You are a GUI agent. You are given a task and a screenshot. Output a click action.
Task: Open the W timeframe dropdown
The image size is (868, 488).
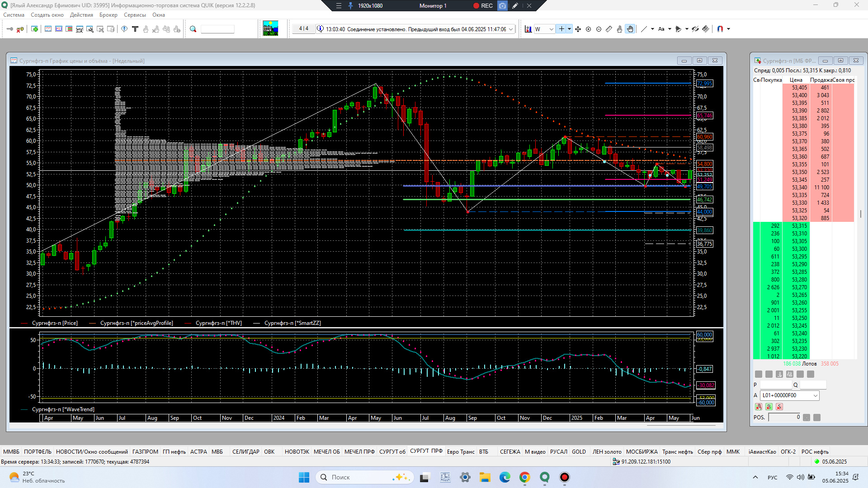tap(551, 29)
